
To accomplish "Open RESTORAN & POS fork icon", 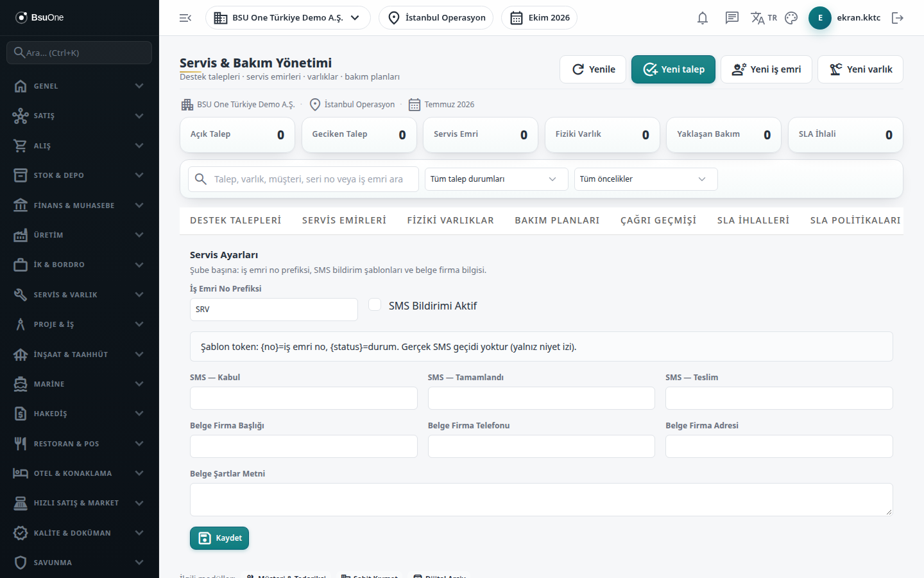I will (21, 444).
